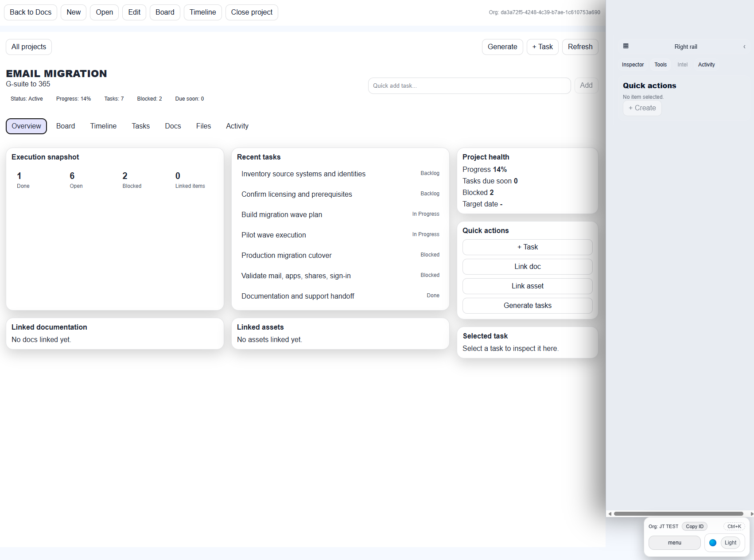Toggle the theme to Light
754x560 pixels.
(x=730, y=542)
